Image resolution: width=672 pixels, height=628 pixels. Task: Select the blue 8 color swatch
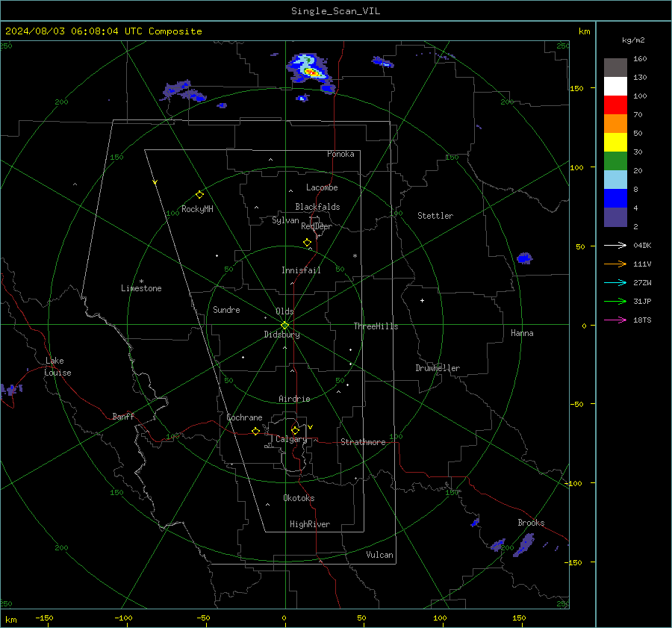615,199
